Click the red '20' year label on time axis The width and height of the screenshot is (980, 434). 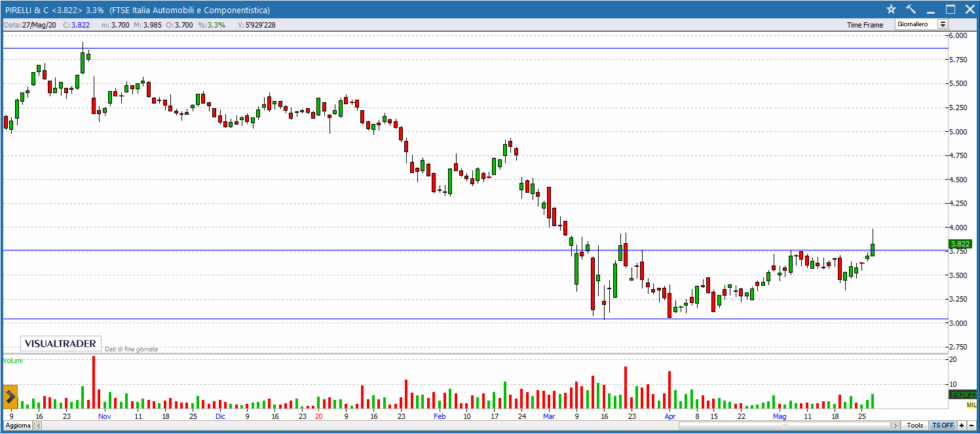(x=318, y=416)
